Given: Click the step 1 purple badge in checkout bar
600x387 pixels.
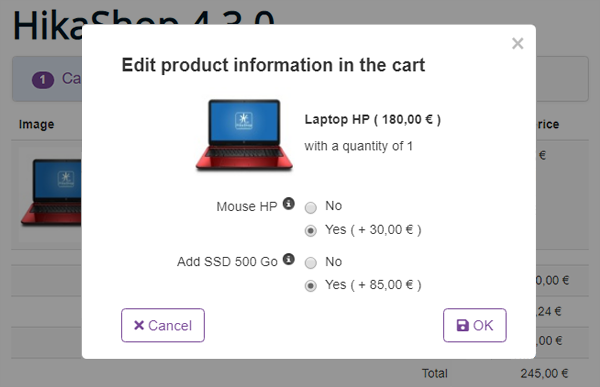Looking at the screenshot, I should click(43, 80).
